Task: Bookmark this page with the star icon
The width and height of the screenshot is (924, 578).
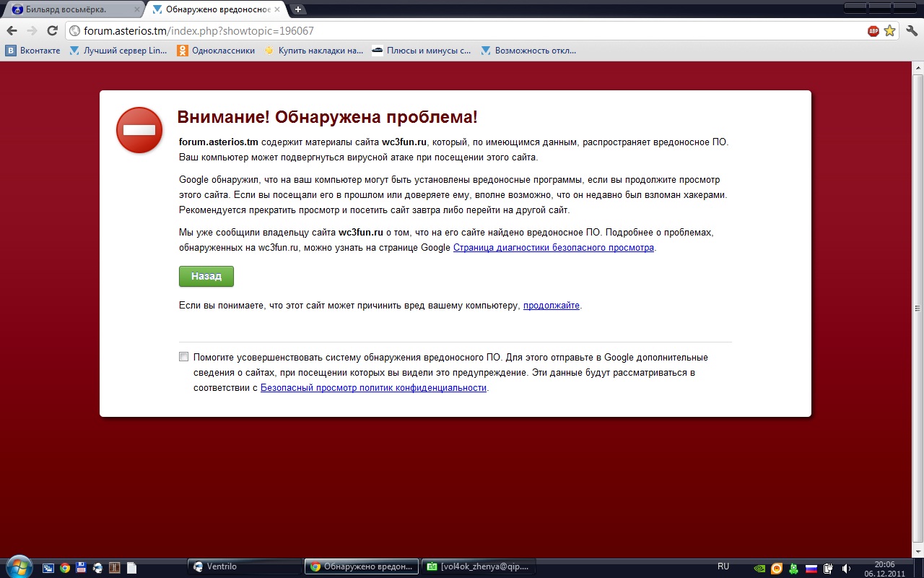Action: [x=889, y=31]
